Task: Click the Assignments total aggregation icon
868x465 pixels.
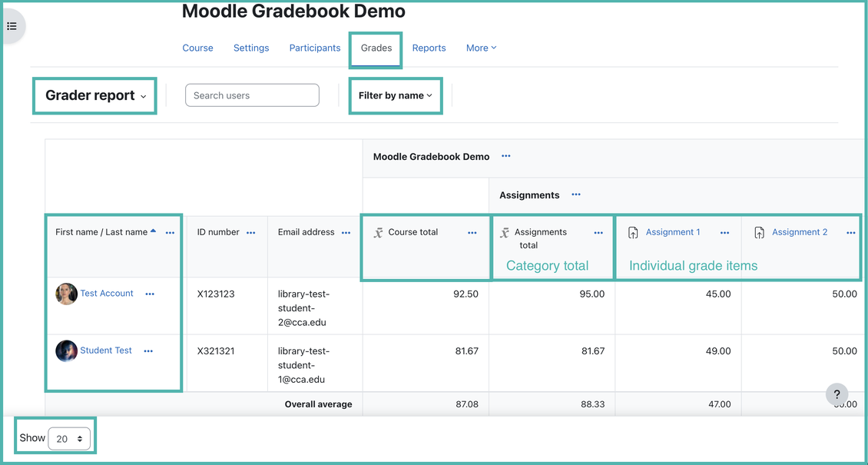Action: coord(505,233)
